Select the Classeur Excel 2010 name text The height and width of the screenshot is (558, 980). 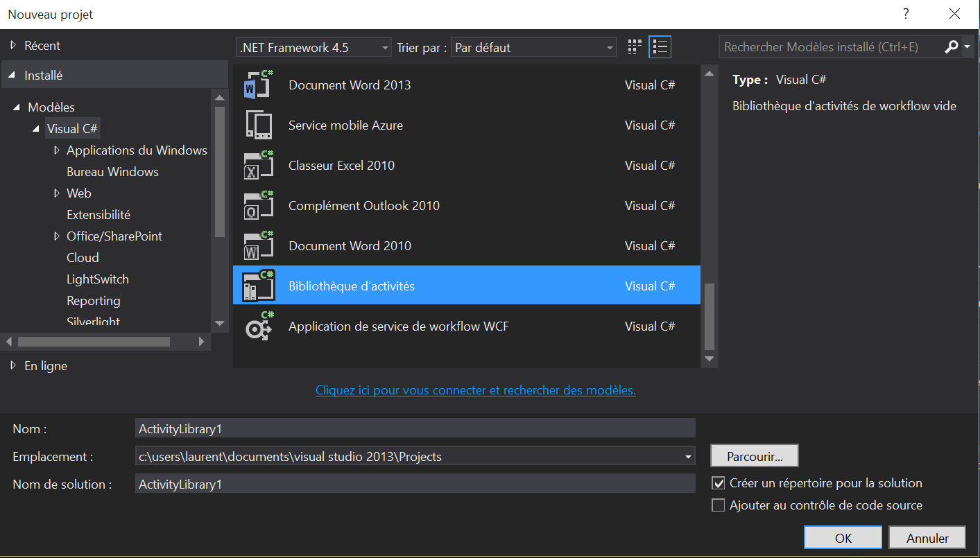[341, 166]
